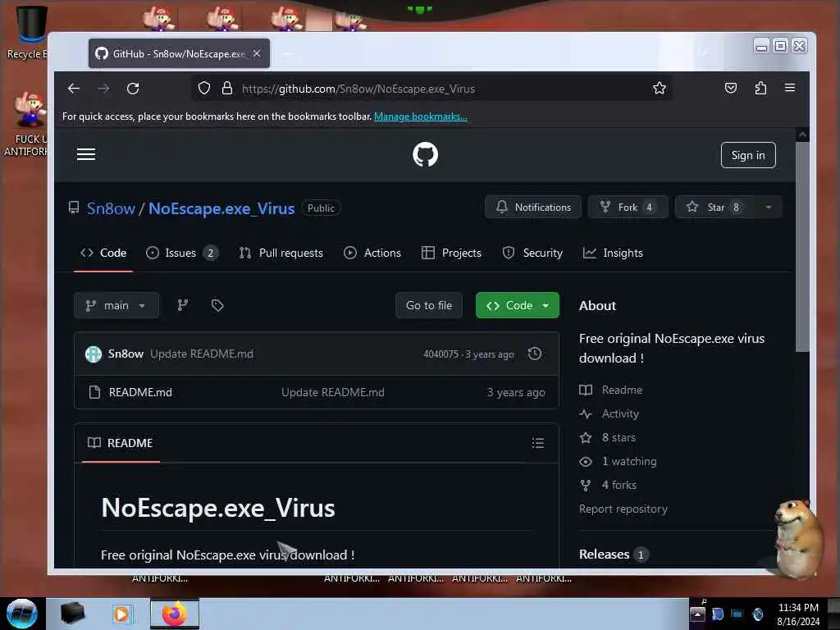Click the 'Update README.md' message in the README.md row
Image resolution: width=840 pixels, height=630 pixels.
pos(333,392)
